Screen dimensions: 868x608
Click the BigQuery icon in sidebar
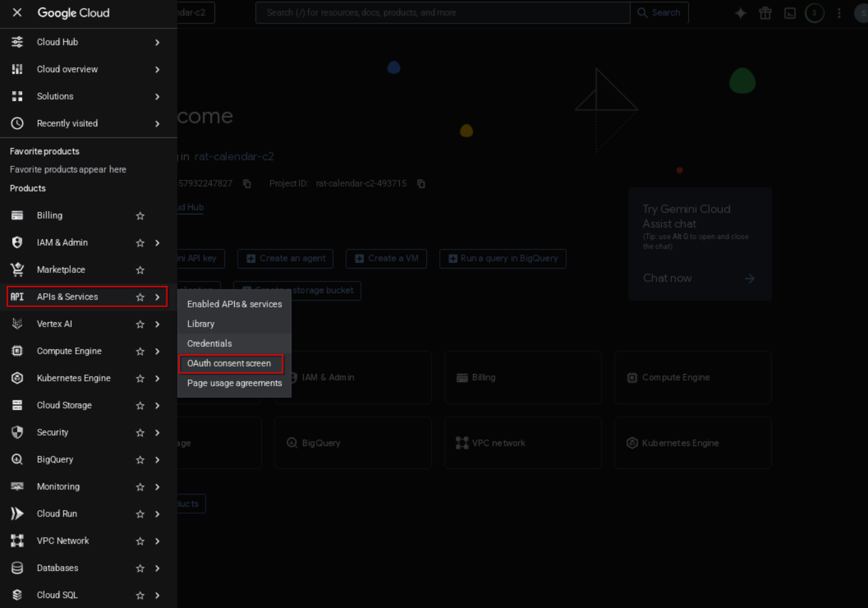[17, 460]
